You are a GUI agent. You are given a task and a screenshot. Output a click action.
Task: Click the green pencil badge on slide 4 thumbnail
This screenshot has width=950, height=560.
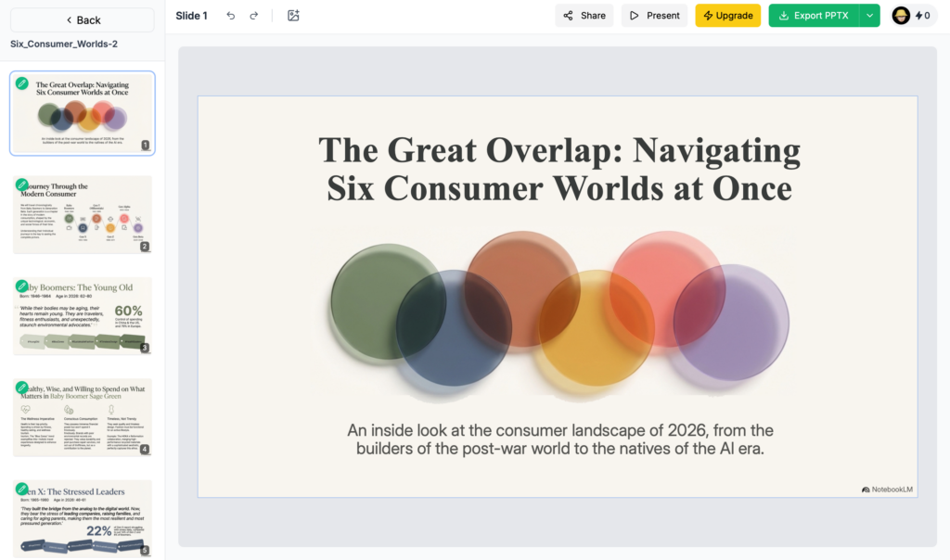click(x=22, y=387)
